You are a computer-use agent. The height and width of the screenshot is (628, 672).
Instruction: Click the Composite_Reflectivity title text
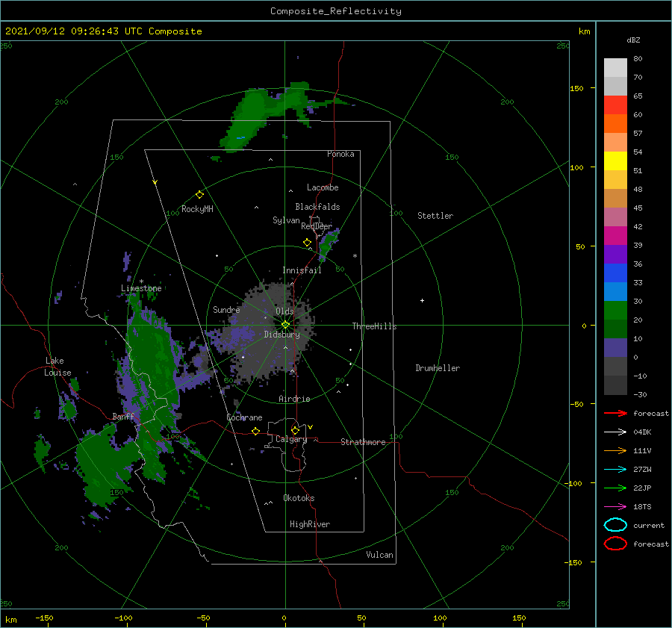point(336,11)
